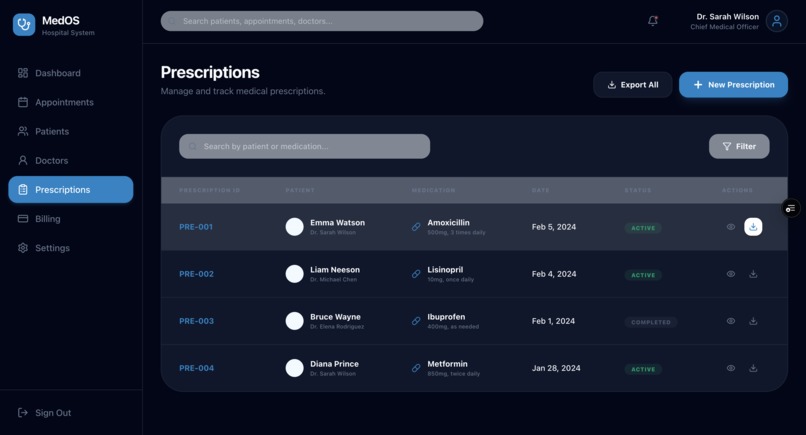Click the Prescription ID column header
The width and height of the screenshot is (806, 435).
click(x=210, y=190)
